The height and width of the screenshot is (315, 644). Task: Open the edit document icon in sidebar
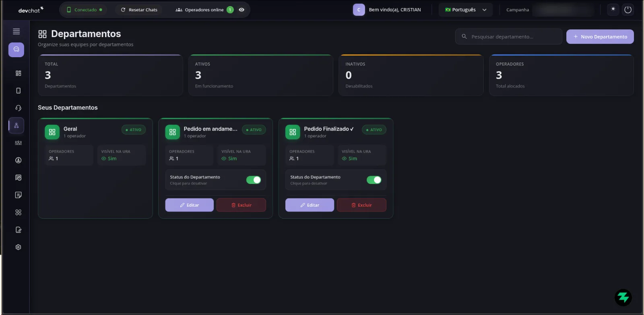18,230
